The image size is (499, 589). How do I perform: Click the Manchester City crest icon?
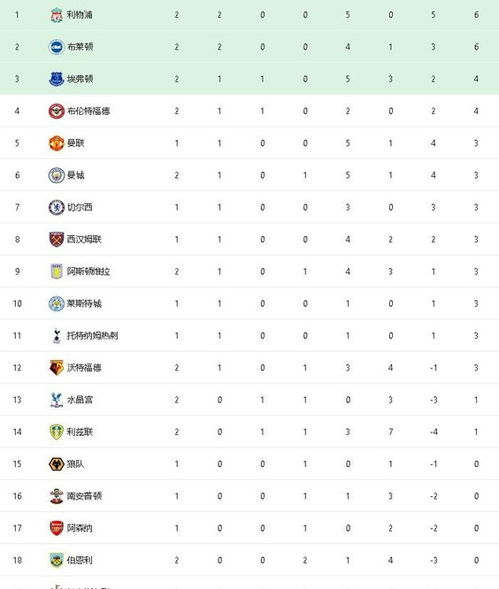56,175
